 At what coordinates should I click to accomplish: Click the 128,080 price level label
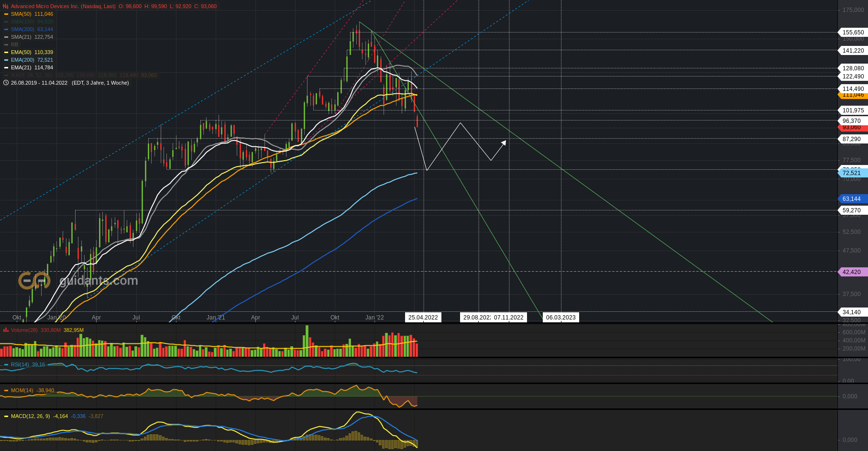[x=853, y=68]
